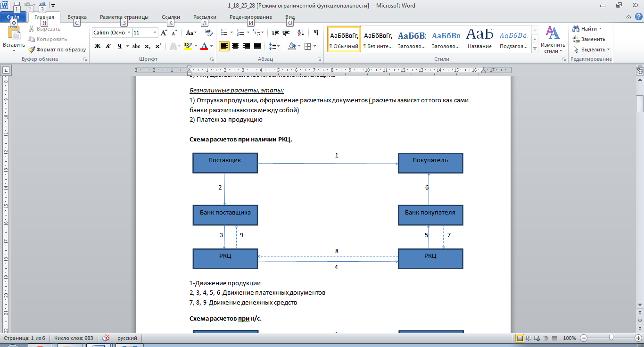Toggle paragraph marks display (¶)
The width and height of the screenshot is (644, 347).
tap(316, 33)
